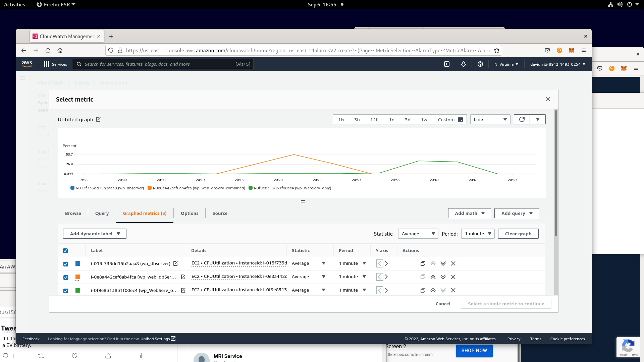Edit the Untitled graph title

98,119
